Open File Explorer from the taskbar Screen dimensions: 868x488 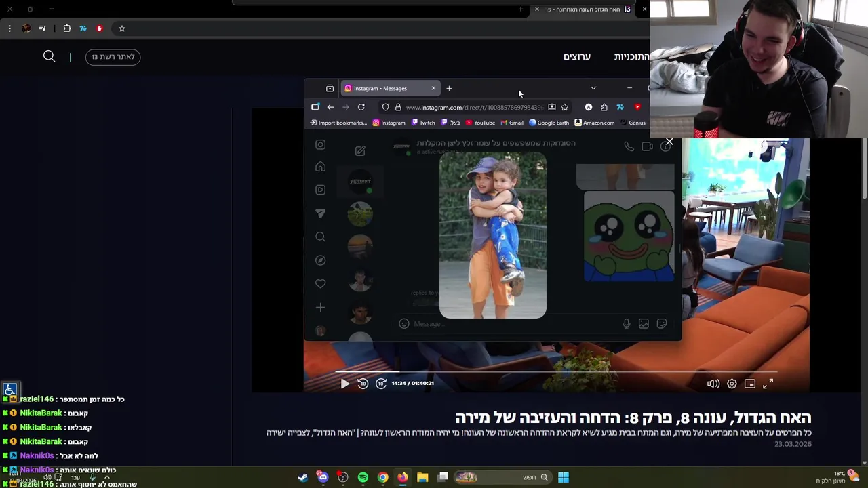tap(422, 477)
